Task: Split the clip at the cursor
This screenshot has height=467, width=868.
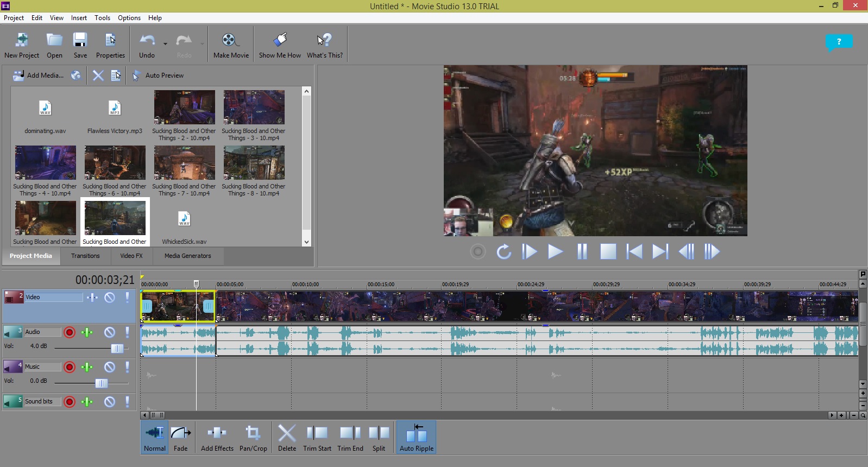Action: [379, 437]
